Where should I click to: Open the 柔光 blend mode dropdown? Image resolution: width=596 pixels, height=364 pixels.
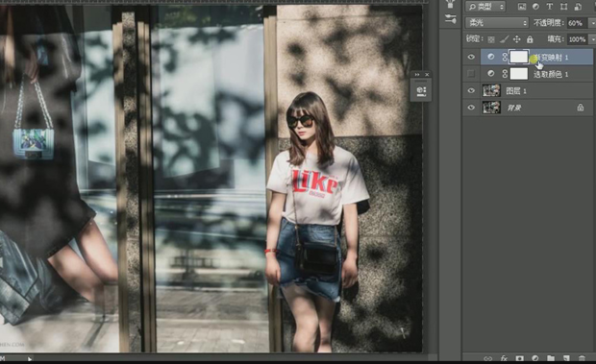click(x=496, y=23)
